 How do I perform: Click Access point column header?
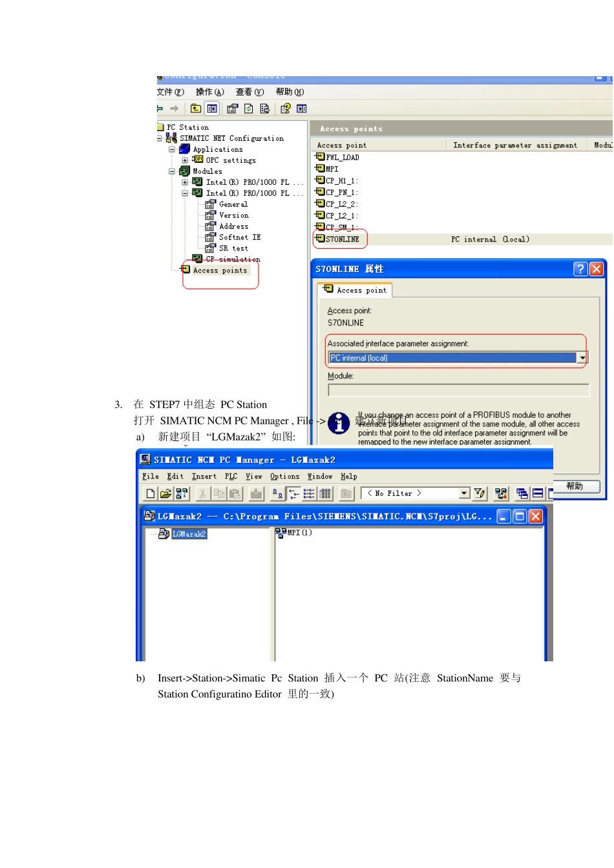coord(378,145)
